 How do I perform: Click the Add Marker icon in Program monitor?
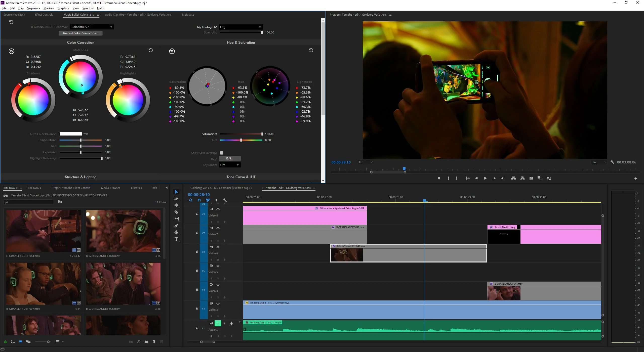pos(439,178)
